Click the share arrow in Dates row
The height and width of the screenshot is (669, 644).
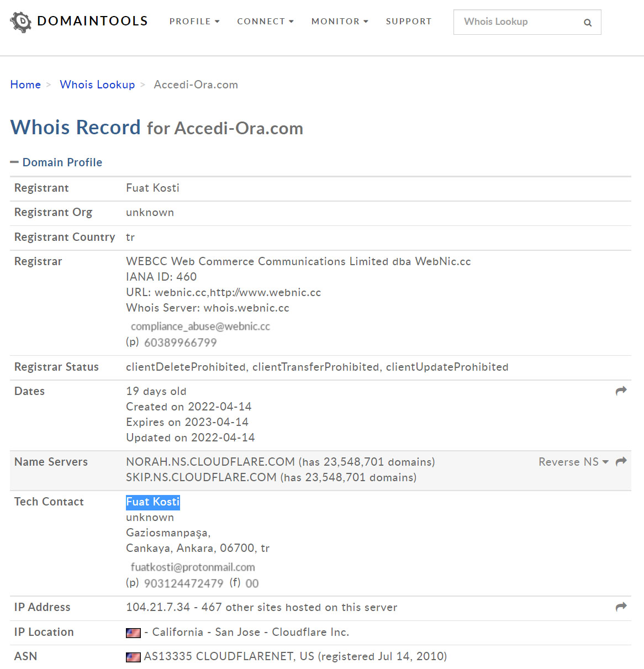(621, 391)
